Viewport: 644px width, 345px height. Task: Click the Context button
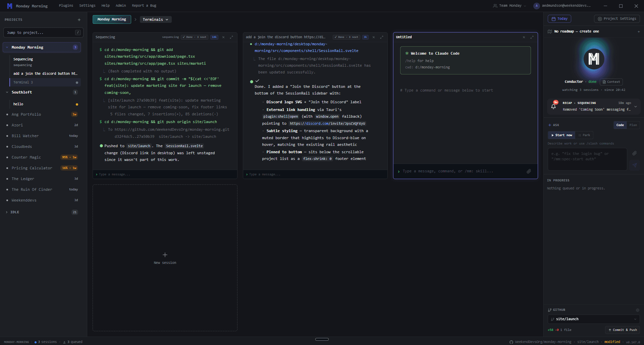(x=611, y=82)
